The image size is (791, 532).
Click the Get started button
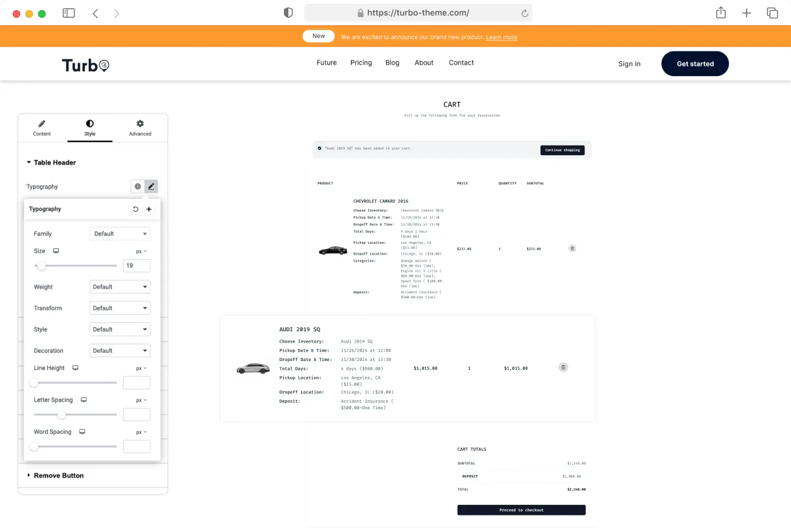point(695,64)
